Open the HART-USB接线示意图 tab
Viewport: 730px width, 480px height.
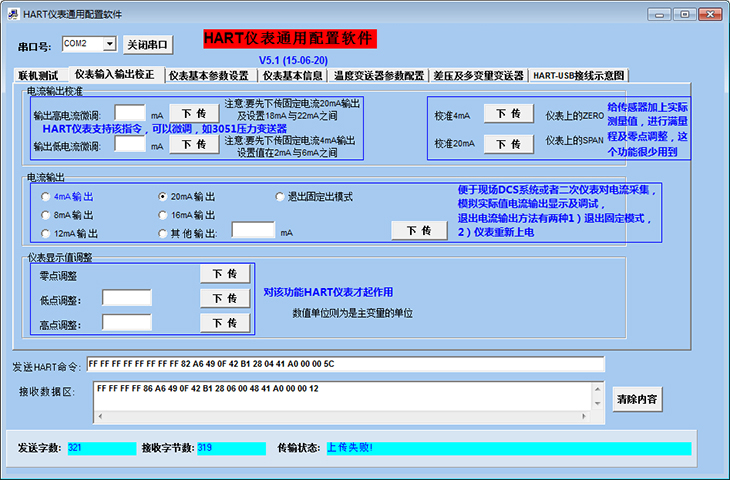point(578,75)
